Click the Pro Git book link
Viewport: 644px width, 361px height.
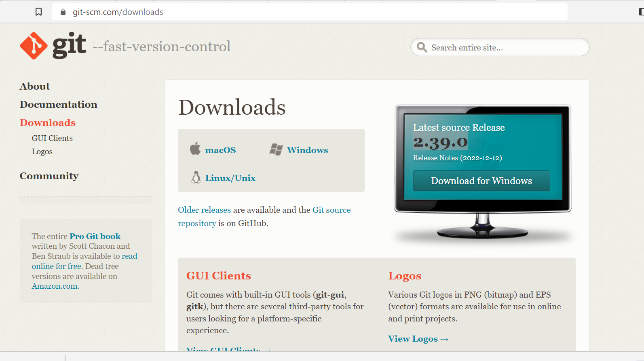[95, 236]
